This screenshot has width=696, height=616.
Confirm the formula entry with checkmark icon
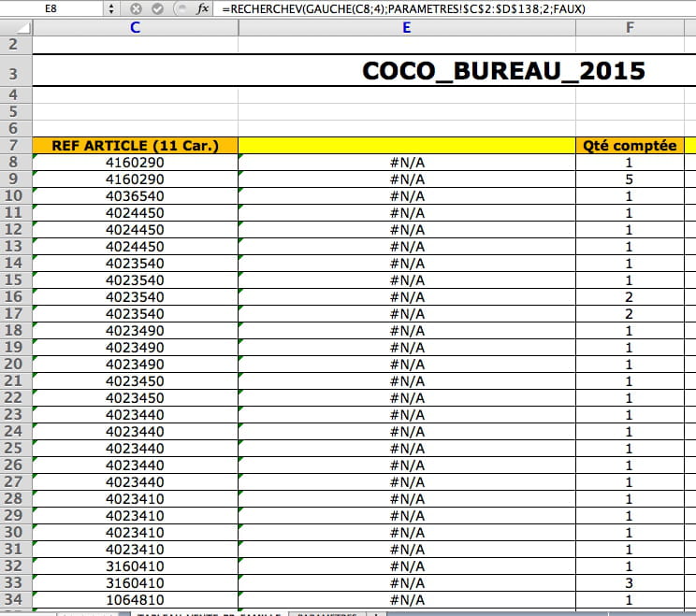(x=157, y=8)
